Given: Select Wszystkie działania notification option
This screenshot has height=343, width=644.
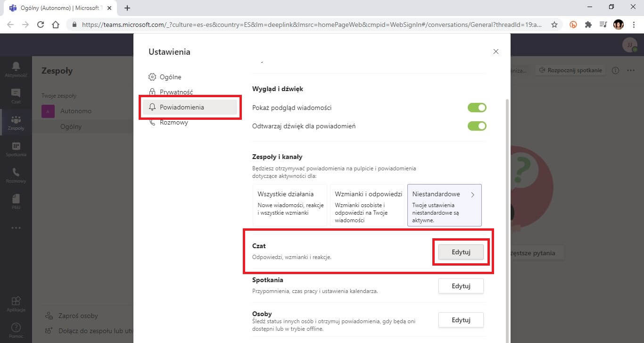Looking at the screenshot, I should 289,205.
